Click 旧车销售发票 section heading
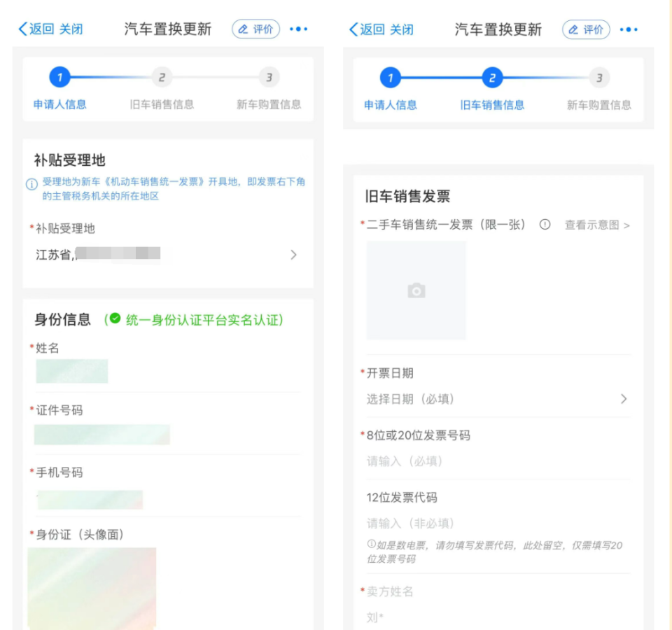 [x=407, y=196]
